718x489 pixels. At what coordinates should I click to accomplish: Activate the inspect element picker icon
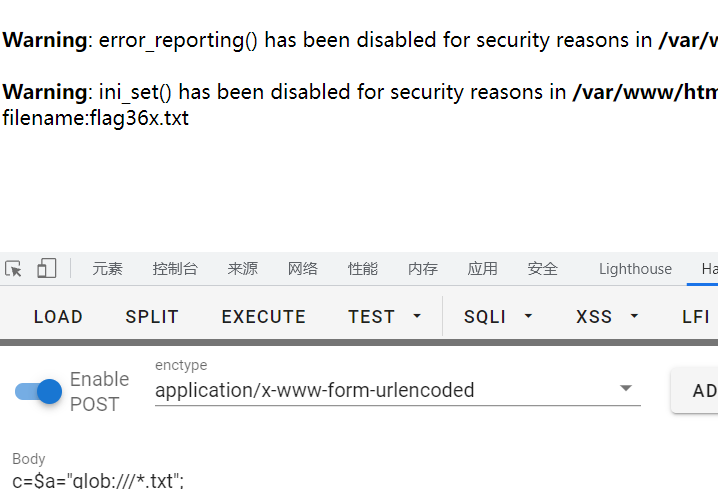(14, 268)
